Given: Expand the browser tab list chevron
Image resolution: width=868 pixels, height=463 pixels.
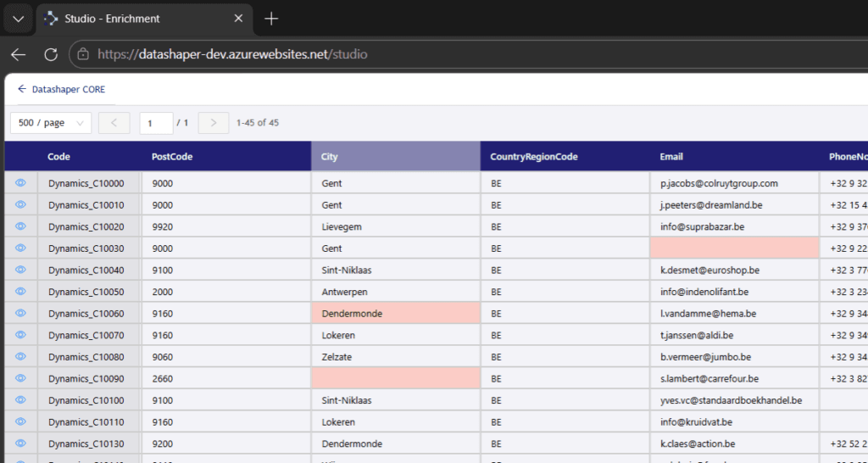Looking at the screenshot, I should 18,19.
